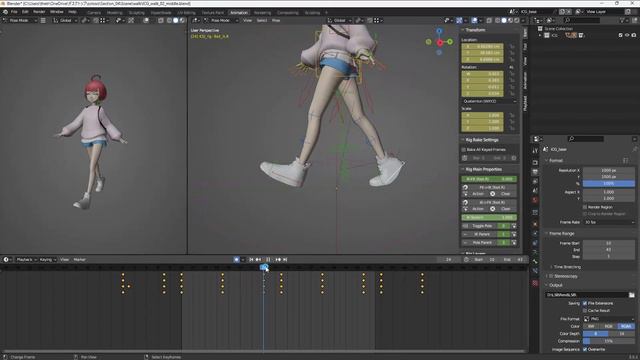This screenshot has width=640, height=360.
Task: Open Quaternion rotation mode dropdown
Action: (x=489, y=101)
